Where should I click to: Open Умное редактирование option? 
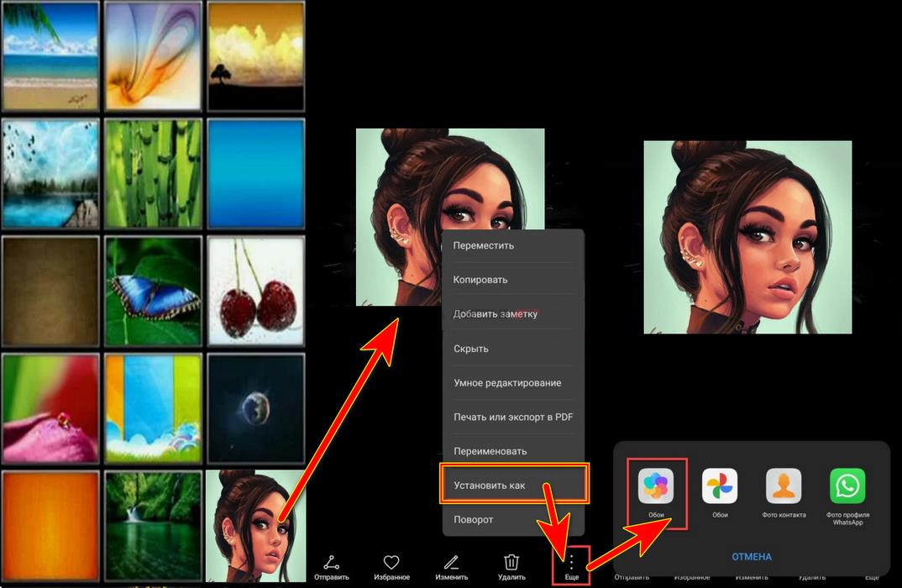point(513,382)
